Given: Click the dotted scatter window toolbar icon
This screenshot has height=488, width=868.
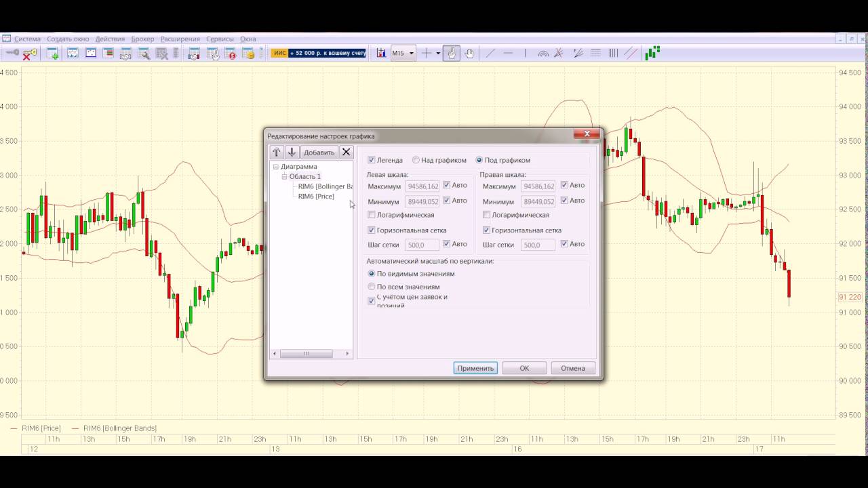Looking at the screenshot, I should pyautogui.click(x=91, y=54).
